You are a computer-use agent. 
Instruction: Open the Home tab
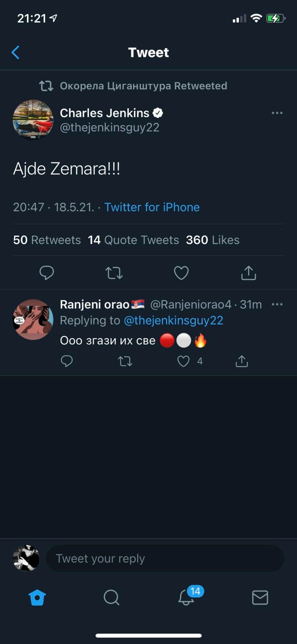click(x=37, y=598)
